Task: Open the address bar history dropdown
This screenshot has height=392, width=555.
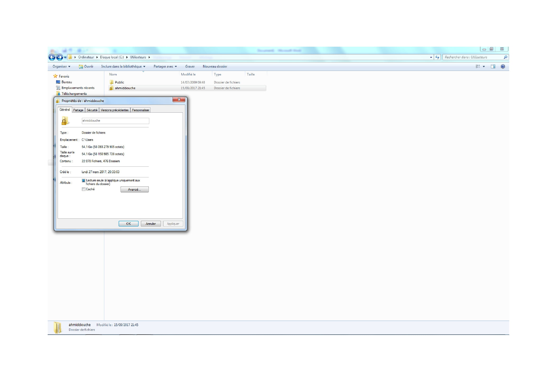Action: (x=431, y=57)
